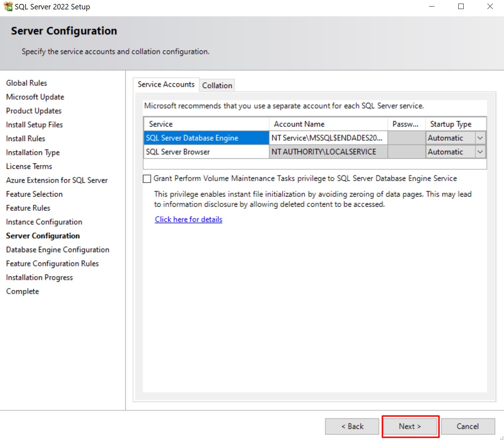Open Startup Type dropdown for Database Engine
The image size is (504, 440).
point(480,138)
